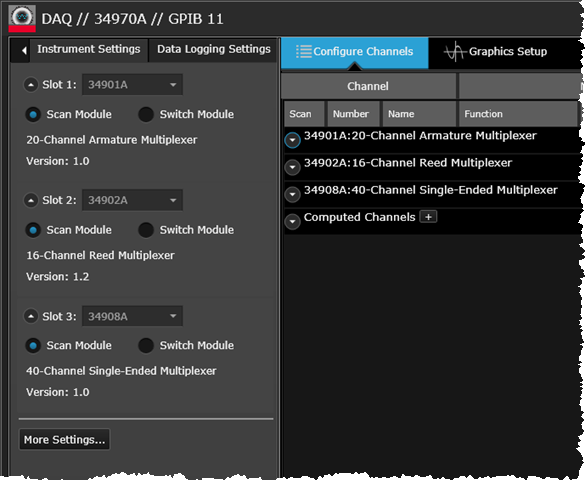Collapse the Slot 1 section

31,85
